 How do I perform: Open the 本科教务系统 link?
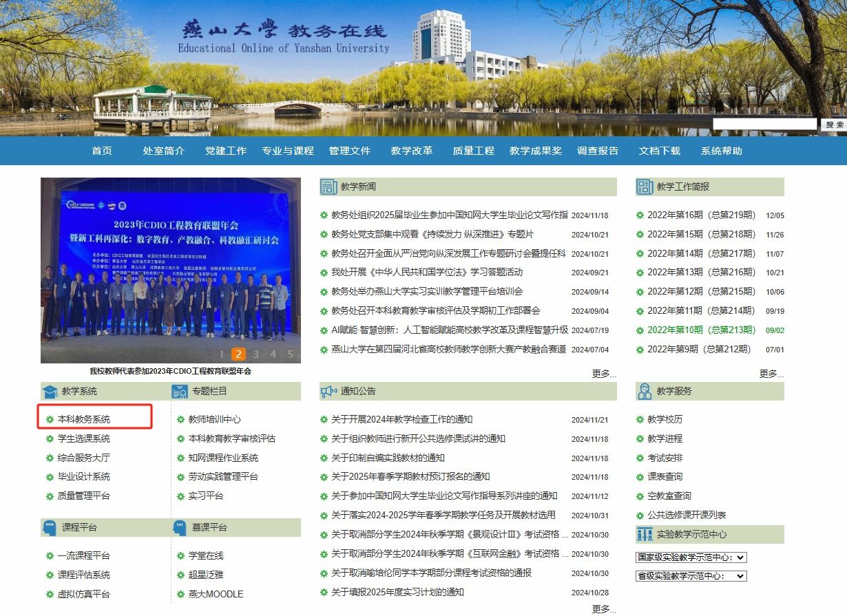pos(83,419)
